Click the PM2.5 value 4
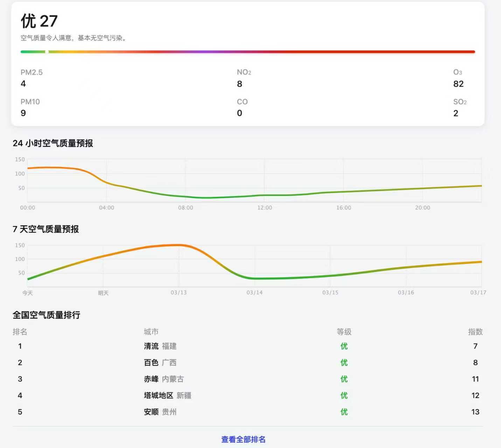This screenshot has height=448, width=501. coord(23,84)
